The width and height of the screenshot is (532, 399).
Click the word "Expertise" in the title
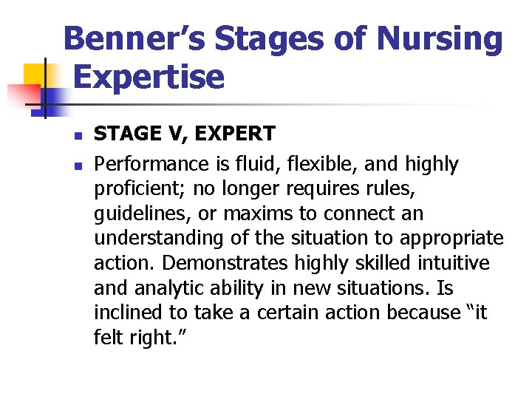click(x=149, y=77)
